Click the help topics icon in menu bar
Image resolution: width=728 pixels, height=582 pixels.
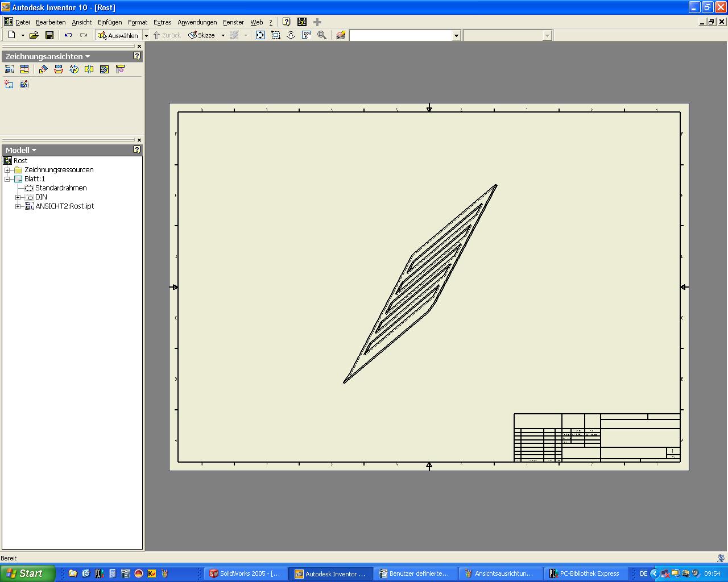click(x=287, y=22)
